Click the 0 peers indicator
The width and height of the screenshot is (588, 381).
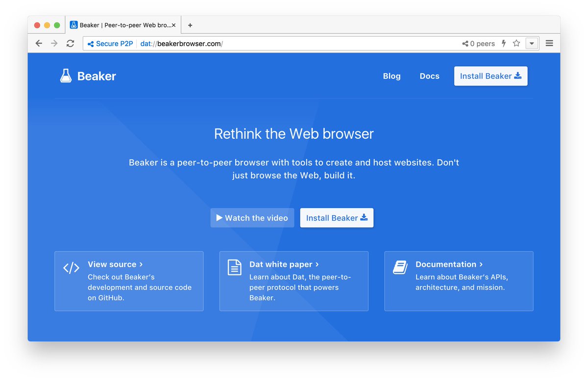point(478,43)
